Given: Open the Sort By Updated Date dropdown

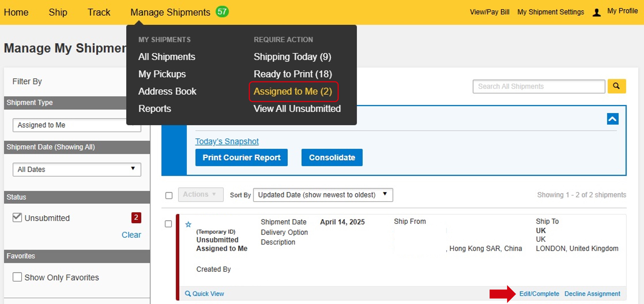Looking at the screenshot, I should pos(323,195).
